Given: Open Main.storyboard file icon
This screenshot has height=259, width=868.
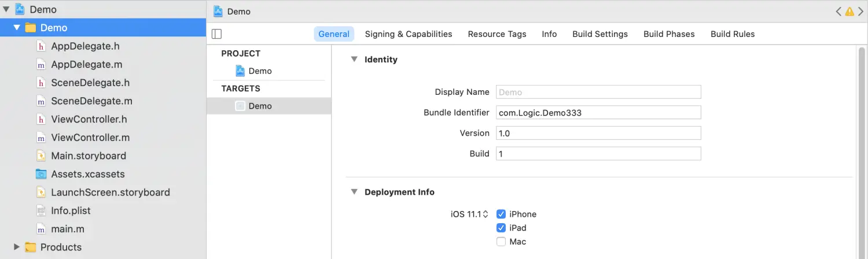Looking at the screenshot, I should point(41,156).
